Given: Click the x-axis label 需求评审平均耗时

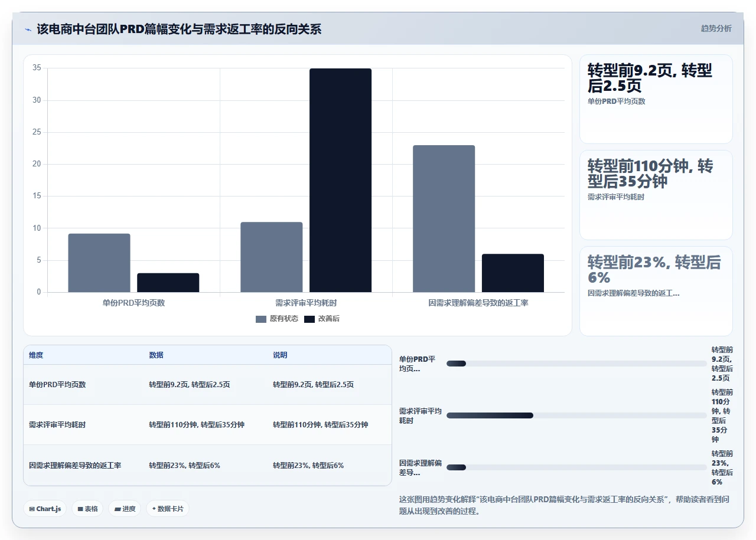Looking at the screenshot, I should click(306, 303).
